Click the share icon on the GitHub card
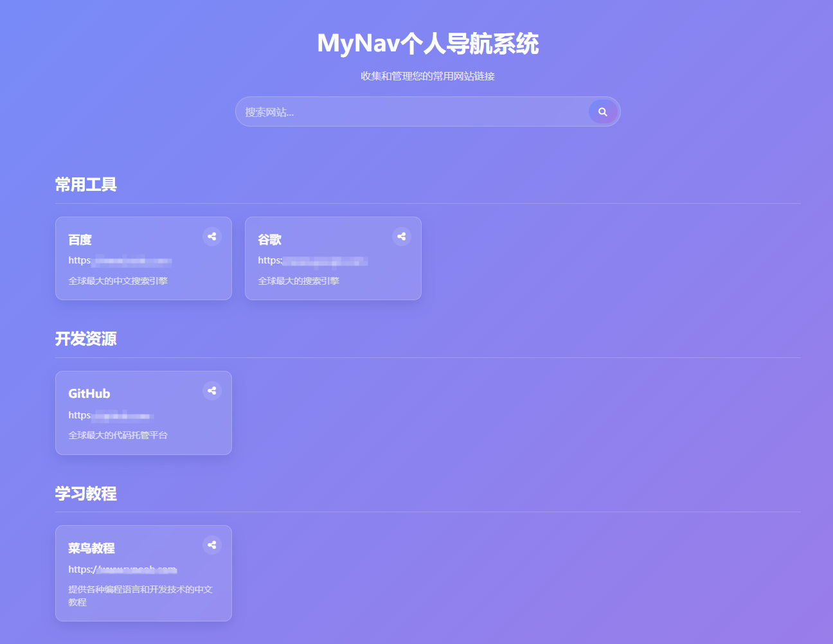Image resolution: width=833 pixels, height=644 pixels. click(x=212, y=391)
